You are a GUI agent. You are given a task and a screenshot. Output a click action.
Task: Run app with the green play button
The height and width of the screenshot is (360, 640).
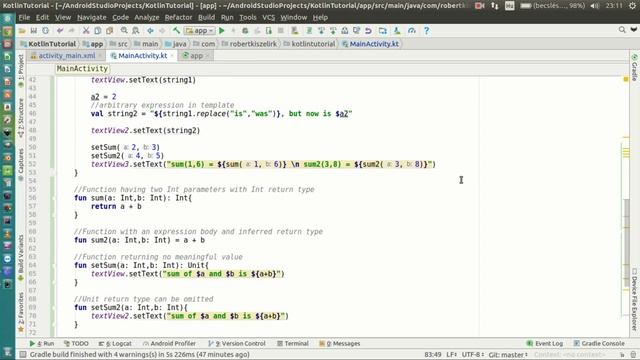point(222,31)
